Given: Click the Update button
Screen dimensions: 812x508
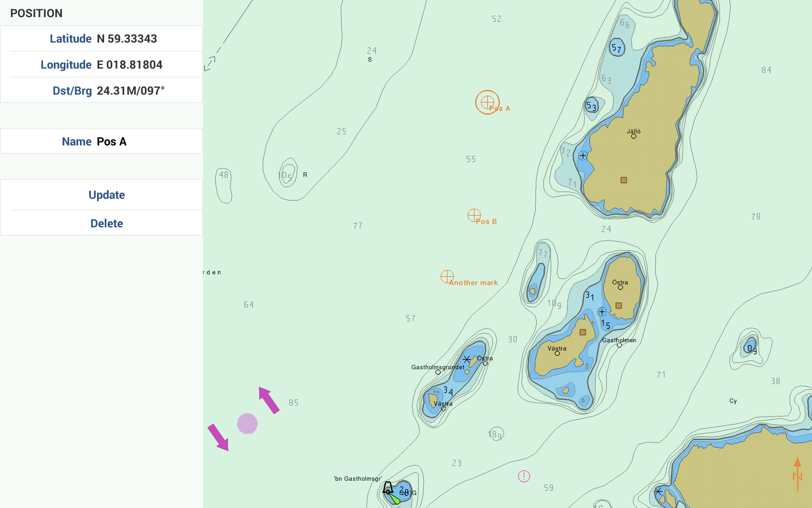Looking at the screenshot, I should [106, 195].
